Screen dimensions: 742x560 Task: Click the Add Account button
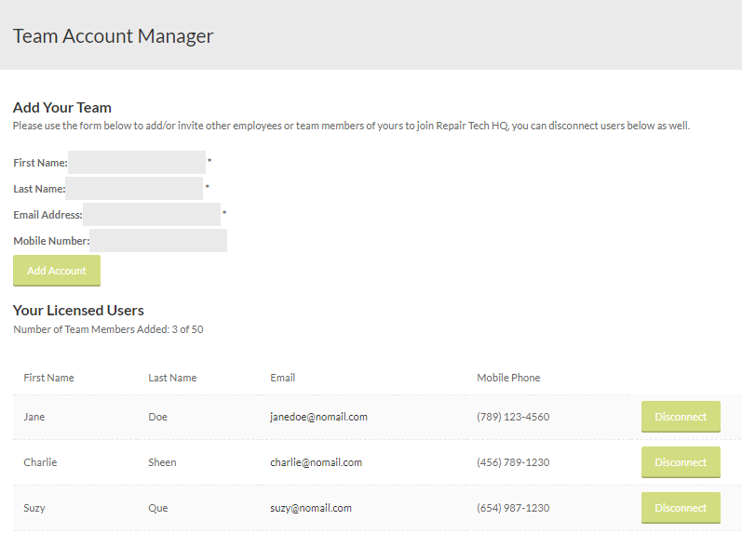(x=57, y=271)
